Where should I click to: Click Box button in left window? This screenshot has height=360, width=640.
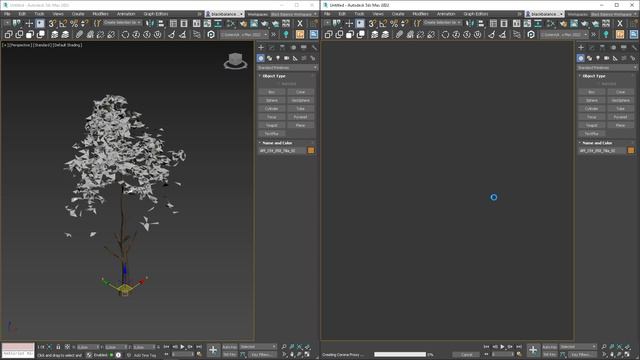point(271,92)
